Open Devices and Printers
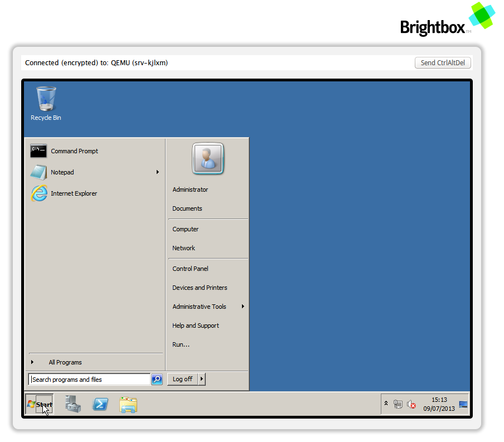Viewport: 504px width, 442px height. [x=200, y=288]
